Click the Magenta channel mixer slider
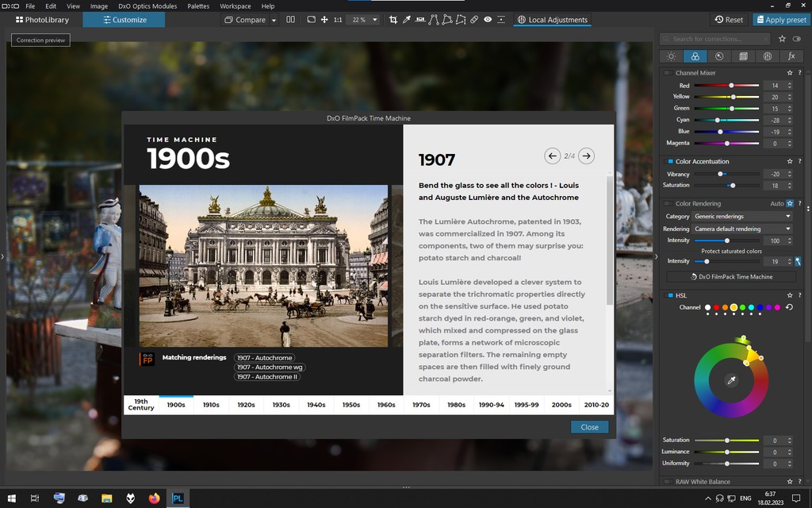 point(726,143)
